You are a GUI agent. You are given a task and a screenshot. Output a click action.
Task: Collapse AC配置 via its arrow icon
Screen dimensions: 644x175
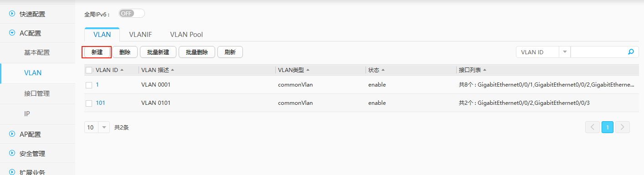[x=12, y=33]
